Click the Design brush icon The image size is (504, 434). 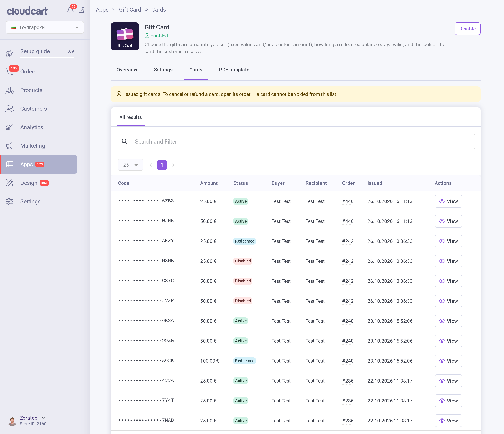(x=10, y=183)
